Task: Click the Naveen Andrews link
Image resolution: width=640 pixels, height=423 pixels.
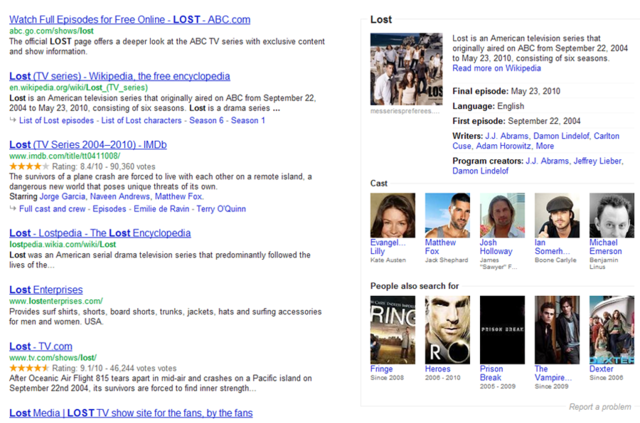Action: point(120,197)
